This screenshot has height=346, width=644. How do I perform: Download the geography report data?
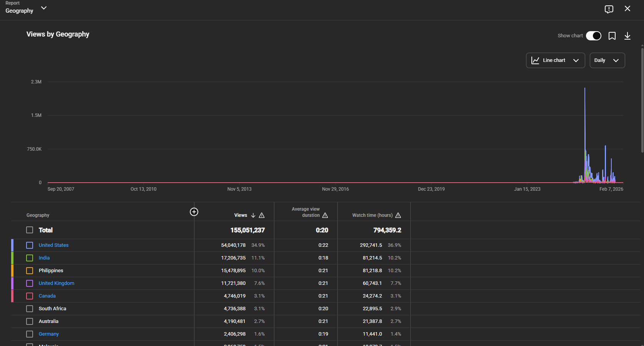[627, 36]
